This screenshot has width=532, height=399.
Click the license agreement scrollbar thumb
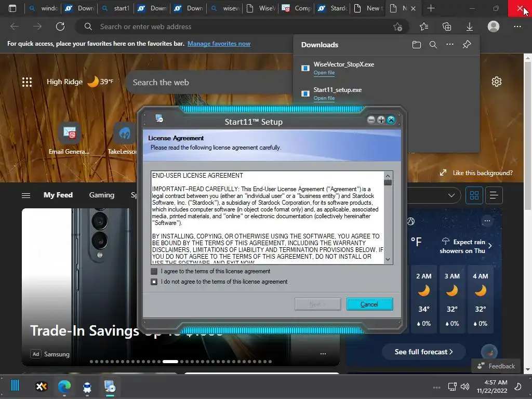[388, 182]
